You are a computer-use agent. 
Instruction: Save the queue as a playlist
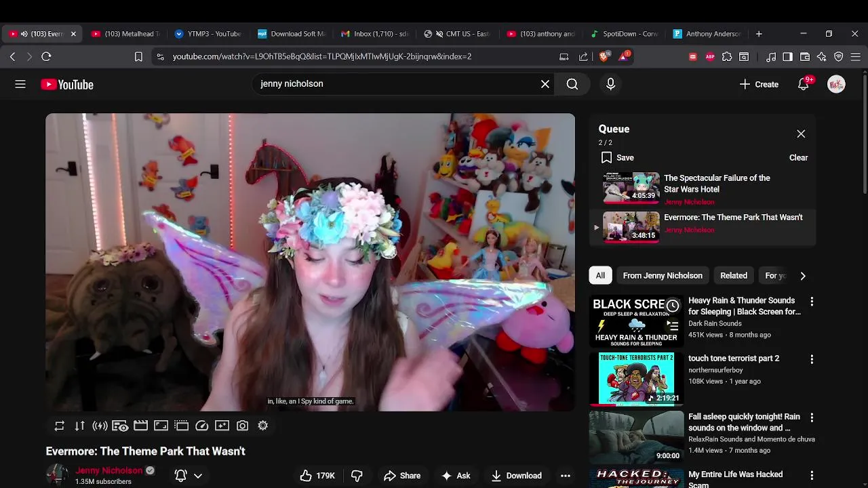[617, 158]
